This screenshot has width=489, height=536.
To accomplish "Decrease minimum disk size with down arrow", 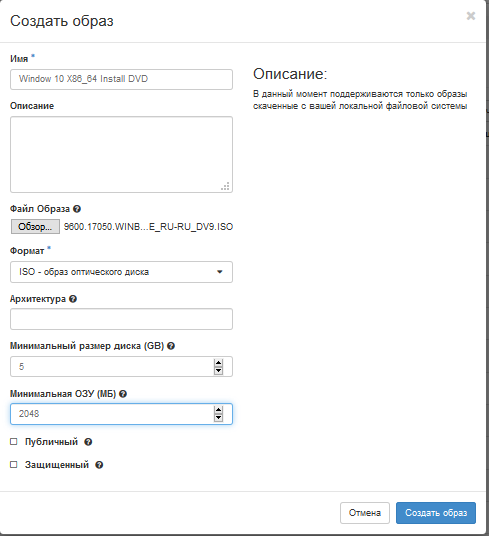I will point(218,371).
